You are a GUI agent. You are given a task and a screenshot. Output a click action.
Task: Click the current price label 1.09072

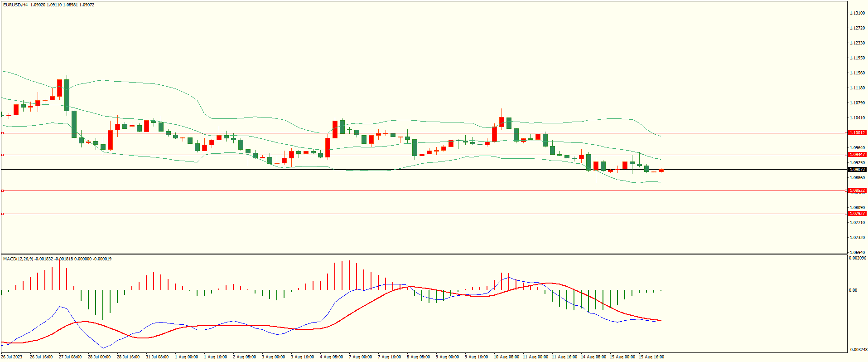[857, 170]
